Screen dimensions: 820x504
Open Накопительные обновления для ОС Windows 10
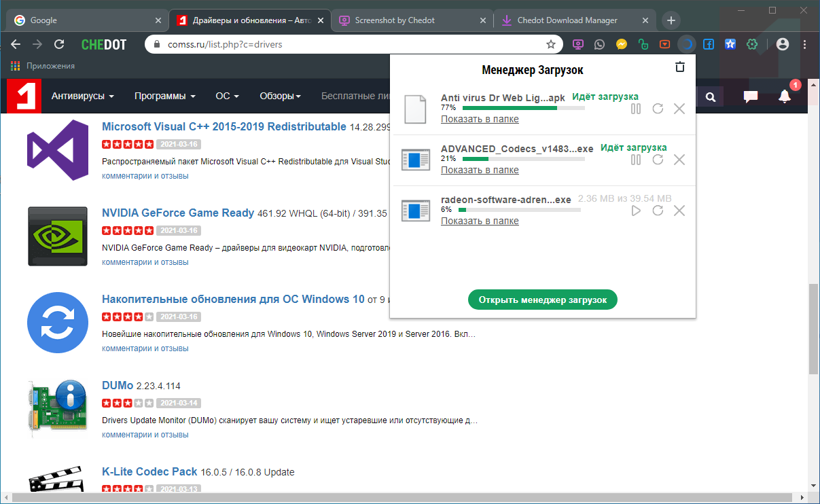(233, 299)
